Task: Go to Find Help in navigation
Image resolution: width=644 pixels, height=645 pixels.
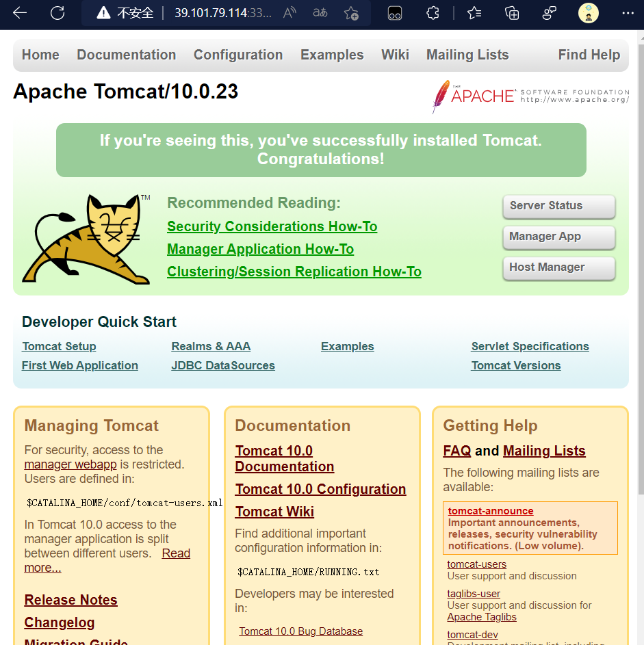Action: (x=589, y=55)
